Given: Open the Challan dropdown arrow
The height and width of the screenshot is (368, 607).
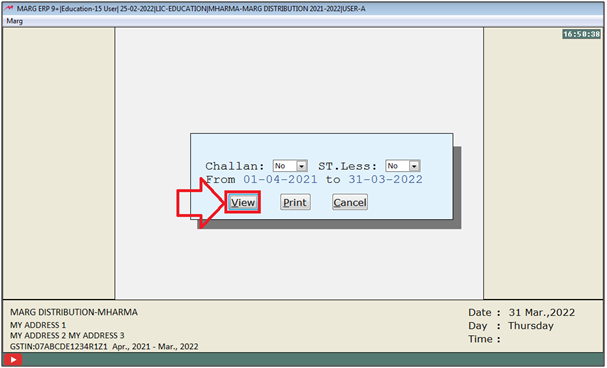Looking at the screenshot, I should click(x=302, y=166).
